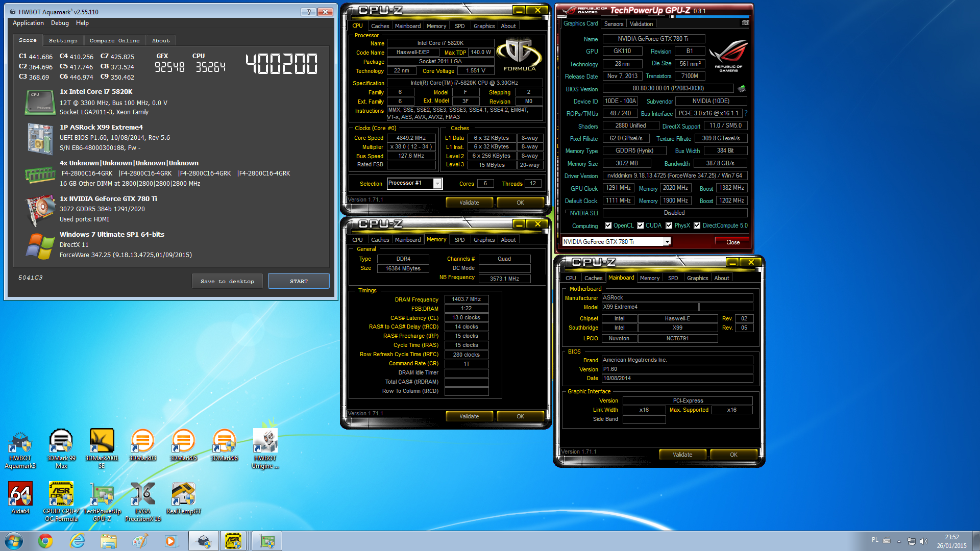980x551 pixels.
Task: Switch to the Validation tab in GPU-Z
Action: click(x=641, y=23)
